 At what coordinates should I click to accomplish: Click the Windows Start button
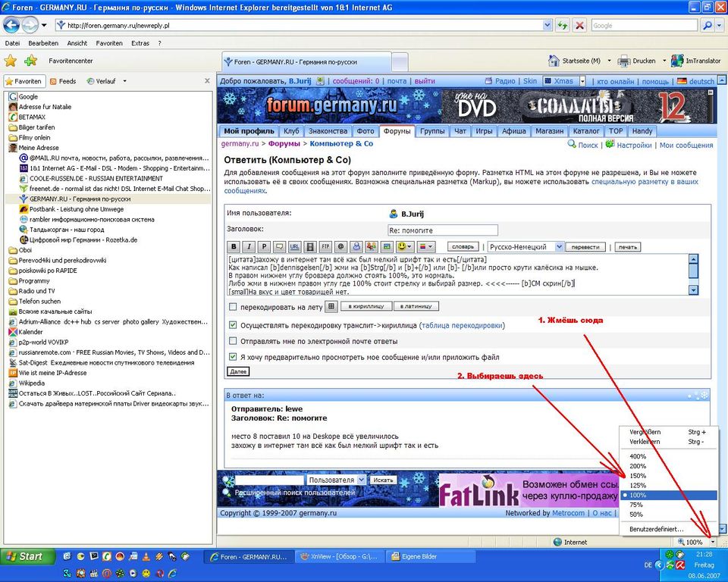(28, 556)
